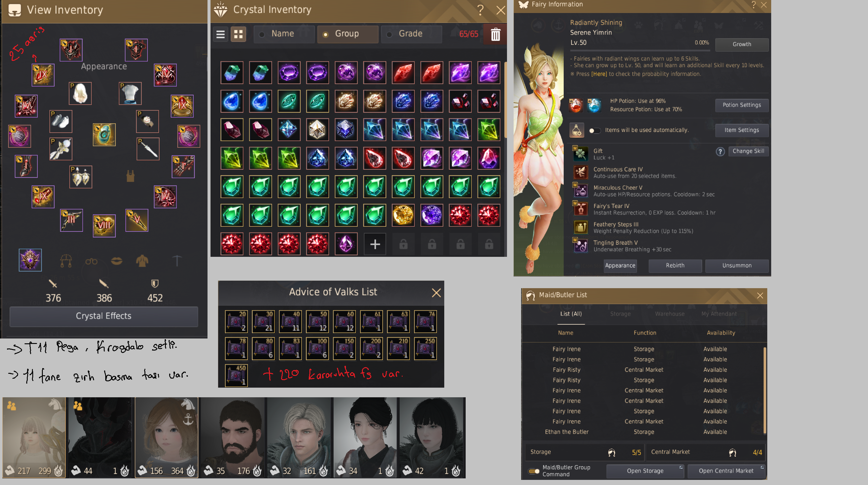Switch Crystal Inventory to list view
This screenshot has height=485, width=868.
click(220, 34)
